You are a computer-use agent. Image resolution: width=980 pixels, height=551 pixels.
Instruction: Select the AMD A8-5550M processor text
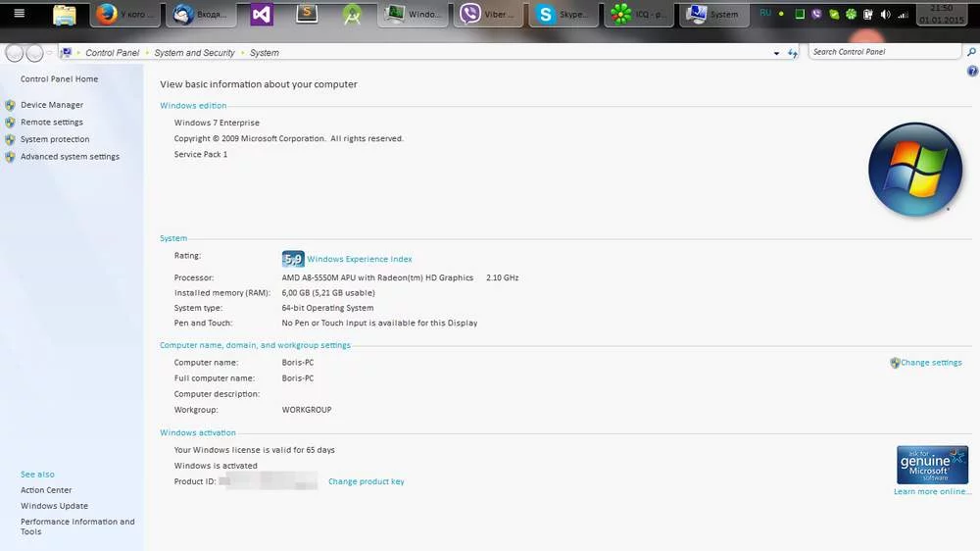pyautogui.click(x=377, y=277)
